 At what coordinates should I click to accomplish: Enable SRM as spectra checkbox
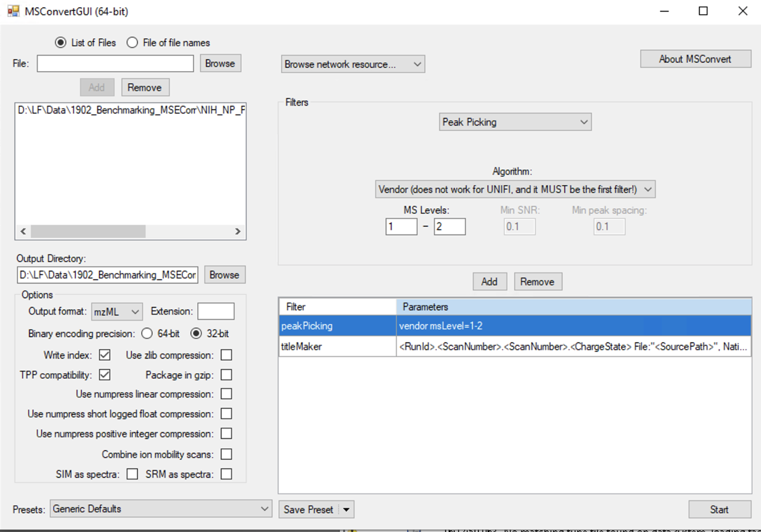227,474
